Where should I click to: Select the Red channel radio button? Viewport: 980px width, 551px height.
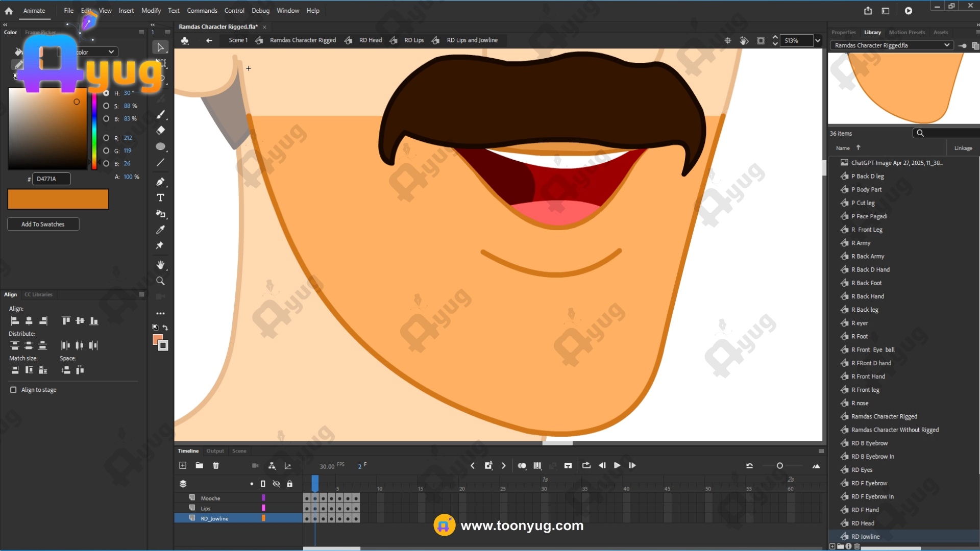(x=106, y=138)
